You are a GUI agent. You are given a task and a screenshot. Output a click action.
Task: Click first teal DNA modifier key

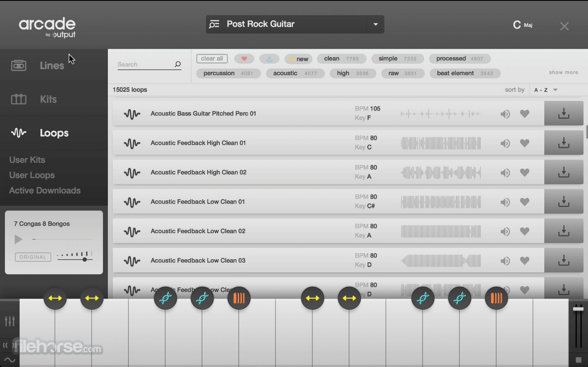165,298
